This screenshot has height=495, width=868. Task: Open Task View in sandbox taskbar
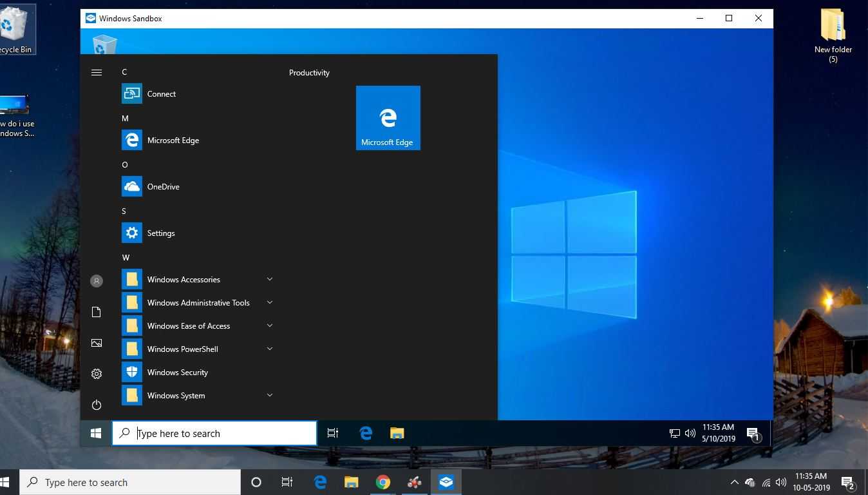coord(333,433)
